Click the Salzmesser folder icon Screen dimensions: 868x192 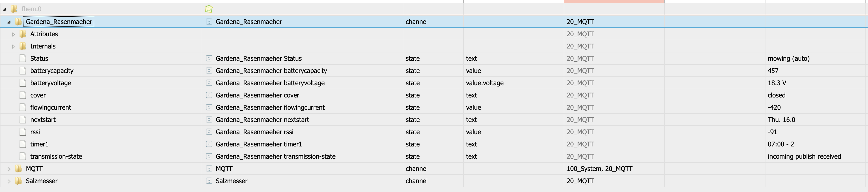19,181
